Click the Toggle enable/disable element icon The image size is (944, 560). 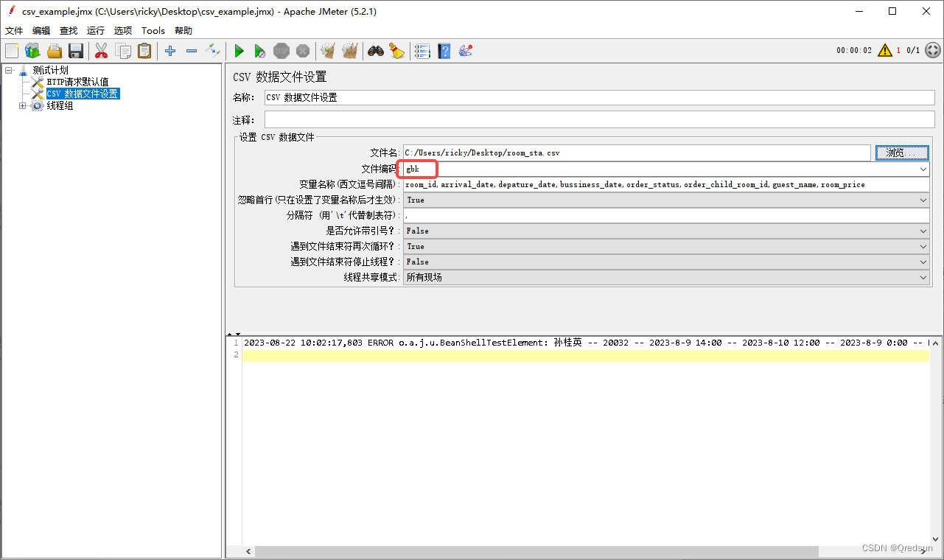pyautogui.click(x=213, y=51)
